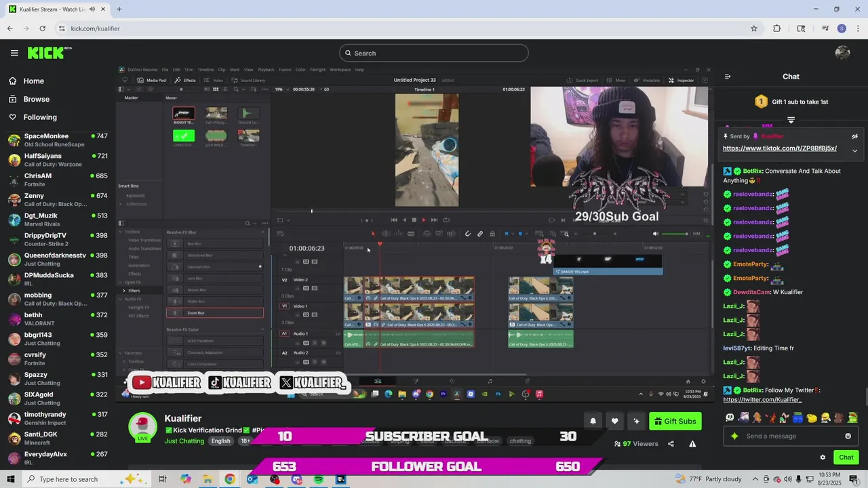Bookmark this page with the star icon
The height and width of the screenshot is (488, 868).
[x=753, y=28]
